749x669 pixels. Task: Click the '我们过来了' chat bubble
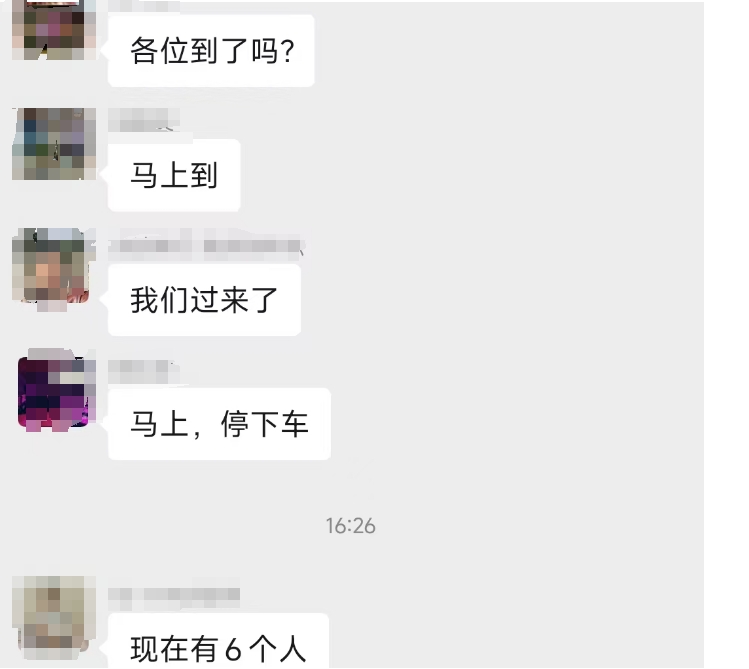pyautogui.click(x=204, y=300)
